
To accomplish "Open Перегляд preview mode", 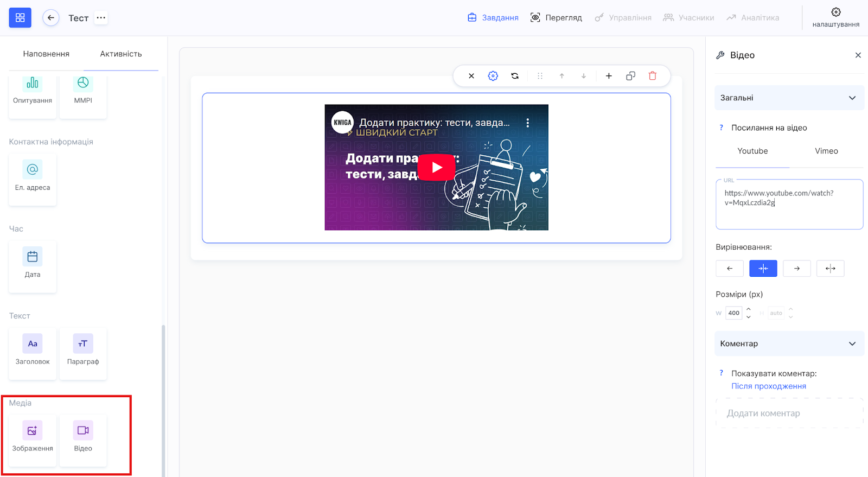I will (556, 18).
